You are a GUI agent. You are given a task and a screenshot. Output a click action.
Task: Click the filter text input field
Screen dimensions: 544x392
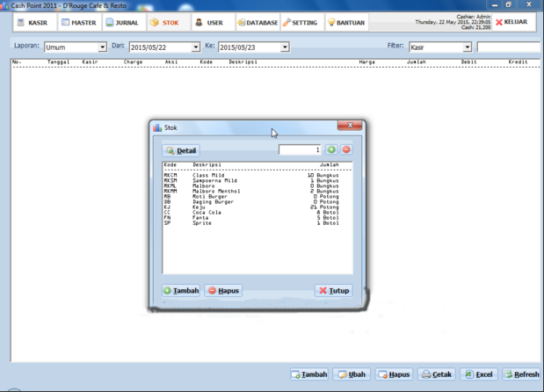click(x=509, y=47)
